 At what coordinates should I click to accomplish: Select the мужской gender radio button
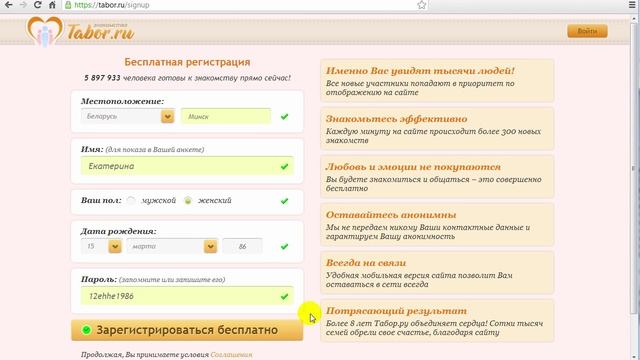pyautogui.click(x=131, y=200)
